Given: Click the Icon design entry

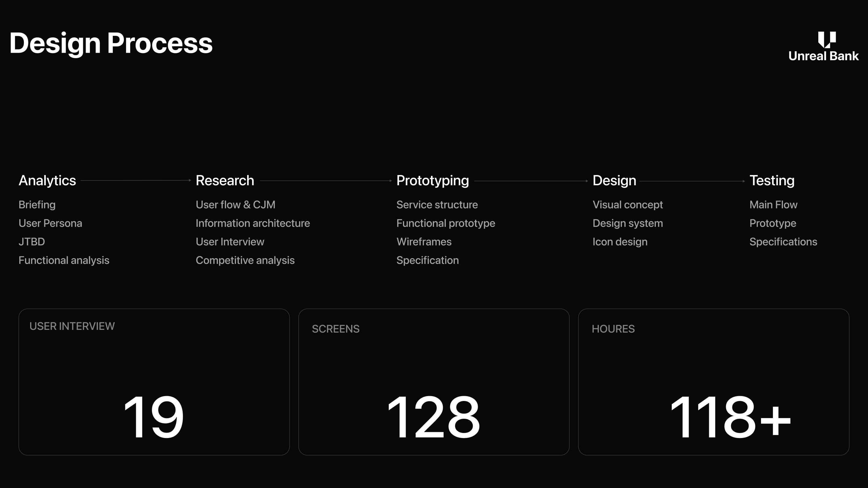Looking at the screenshot, I should pyautogui.click(x=620, y=242).
